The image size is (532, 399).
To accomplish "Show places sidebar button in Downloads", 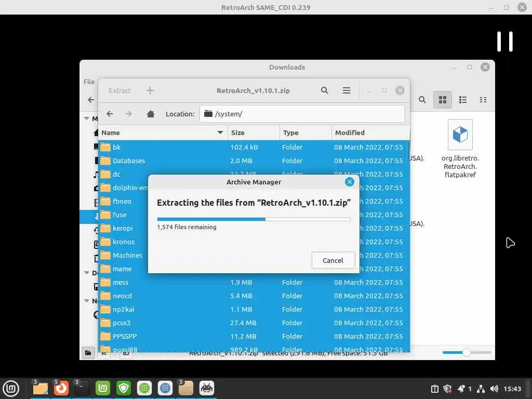I will click(x=88, y=353).
